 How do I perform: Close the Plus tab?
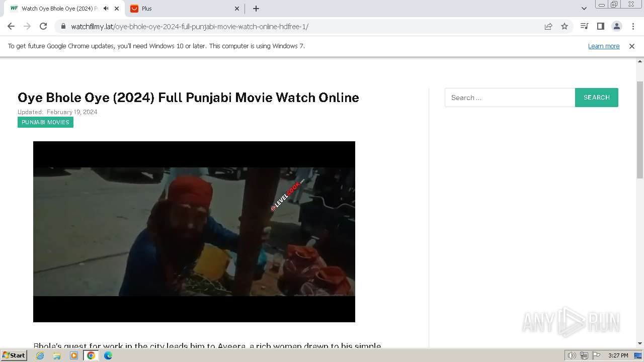point(237,9)
